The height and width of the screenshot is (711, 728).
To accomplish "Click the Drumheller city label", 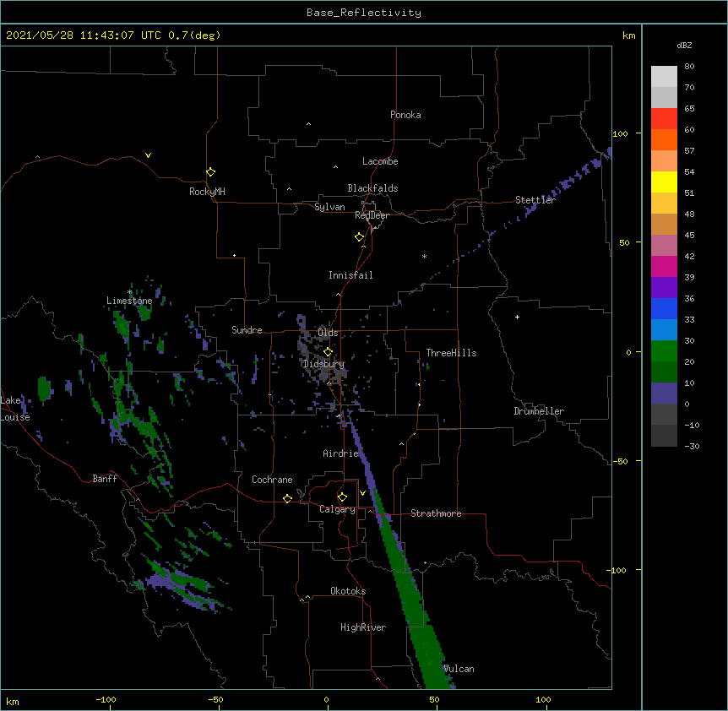I will coord(539,411).
